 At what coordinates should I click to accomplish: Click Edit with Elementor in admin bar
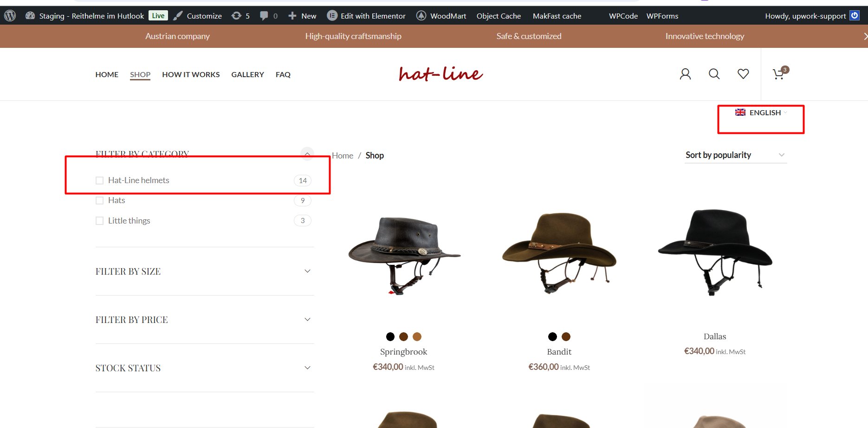coord(366,16)
